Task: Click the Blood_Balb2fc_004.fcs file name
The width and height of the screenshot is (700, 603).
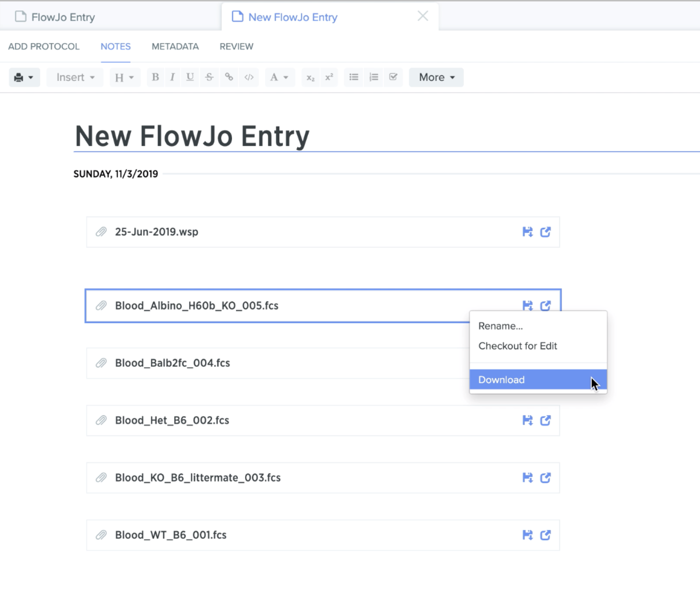Action: tap(172, 363)
